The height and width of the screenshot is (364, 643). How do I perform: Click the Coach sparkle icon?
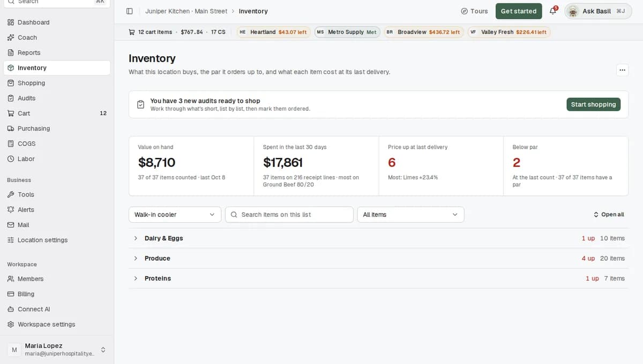[11, 37]
